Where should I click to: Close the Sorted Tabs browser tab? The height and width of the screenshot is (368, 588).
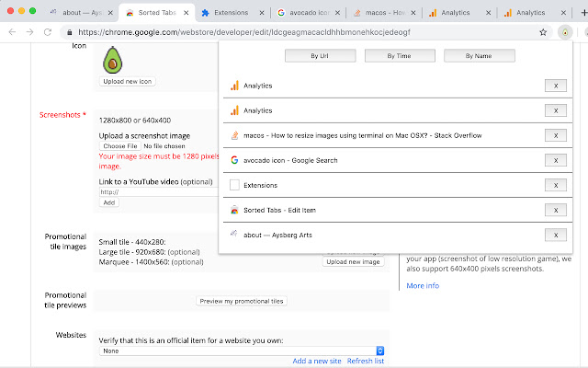(x=186, y=13)
